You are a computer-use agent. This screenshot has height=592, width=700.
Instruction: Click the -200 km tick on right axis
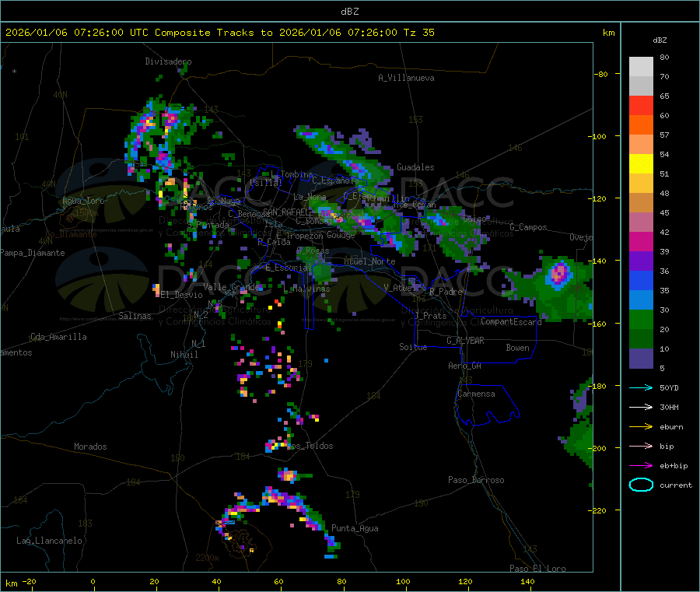tap(599, 448)
